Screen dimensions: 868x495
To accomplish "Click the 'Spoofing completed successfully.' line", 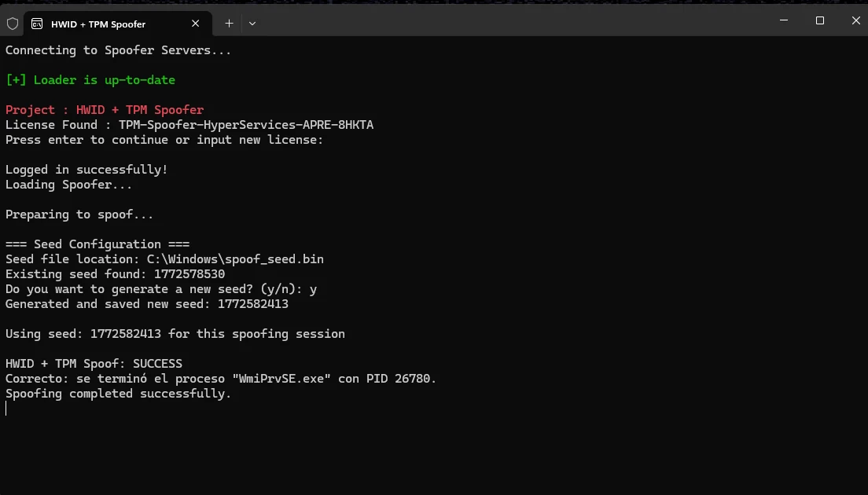I will click(118, 394).
